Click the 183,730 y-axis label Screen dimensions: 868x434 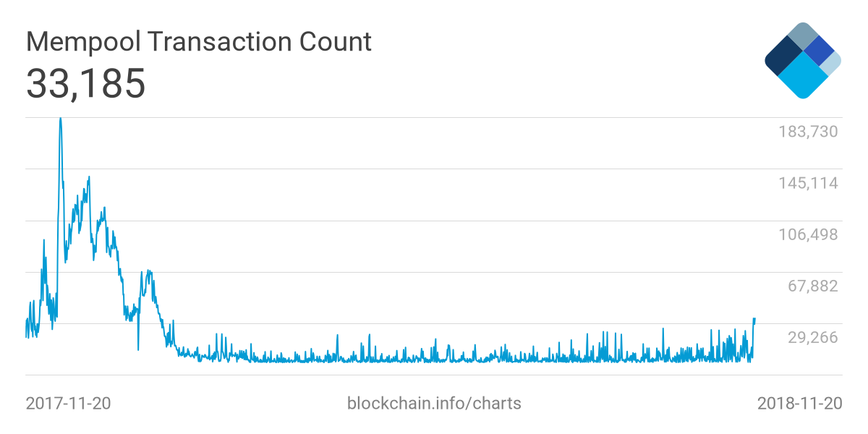pos(807,132)
